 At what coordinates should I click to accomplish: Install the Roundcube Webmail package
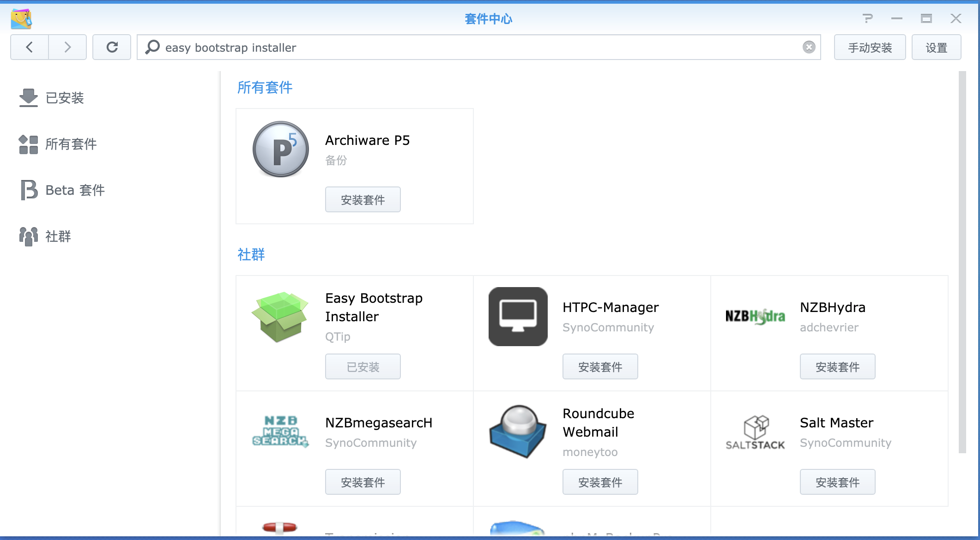click(600, 482)
